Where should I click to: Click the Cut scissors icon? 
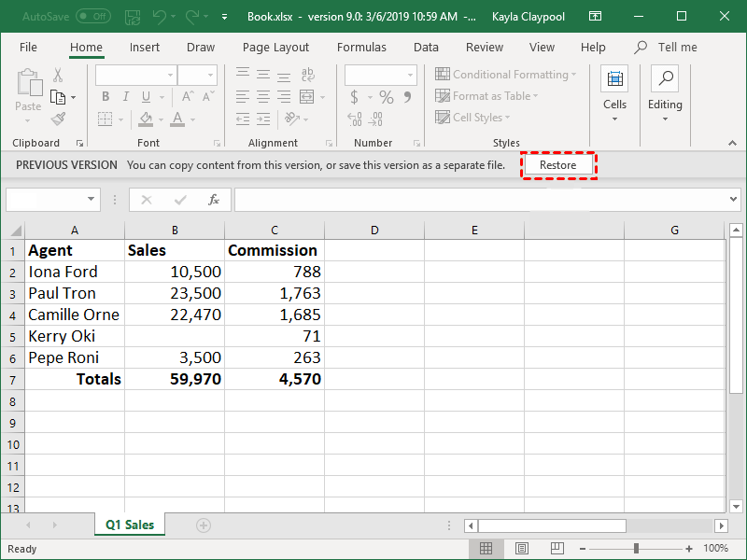pos(58,76)
